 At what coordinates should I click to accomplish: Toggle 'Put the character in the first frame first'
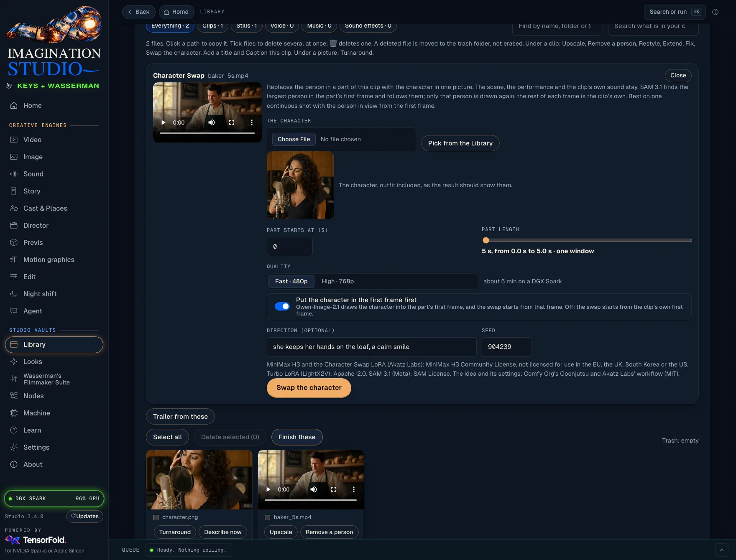coord(282,306)
